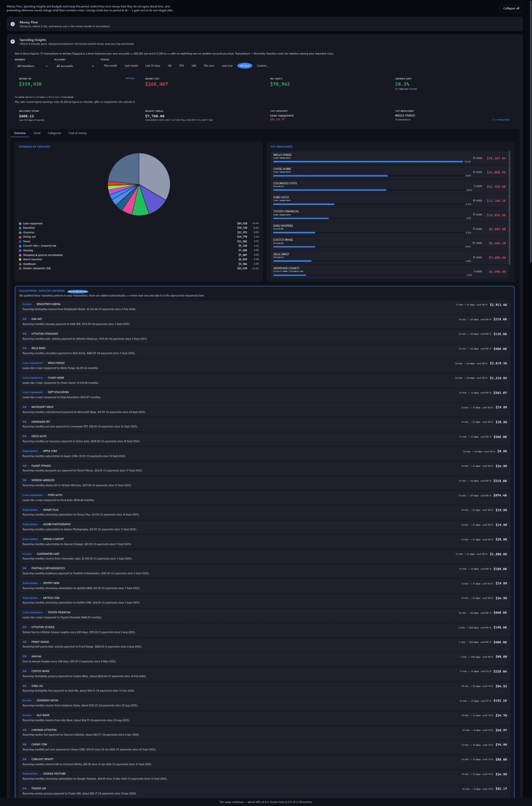
Task: Open the COLORADO STATE top merchant row
Action: 389,186
